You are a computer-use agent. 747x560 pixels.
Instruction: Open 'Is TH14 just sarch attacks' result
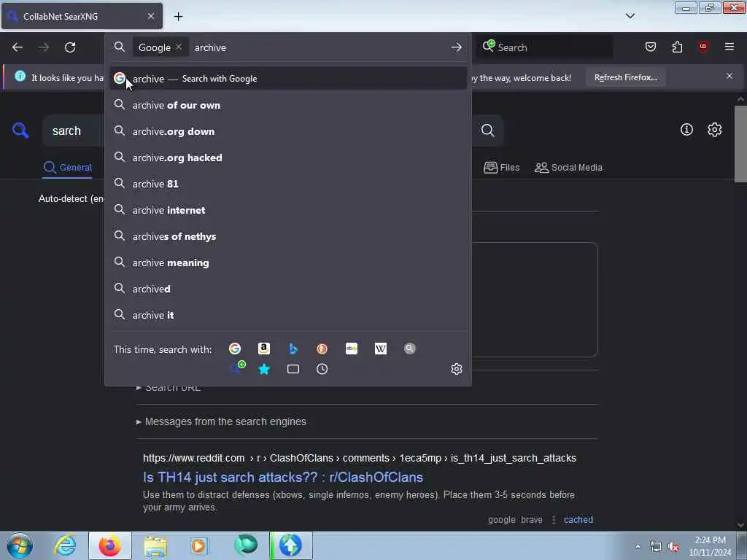(283, 477)
